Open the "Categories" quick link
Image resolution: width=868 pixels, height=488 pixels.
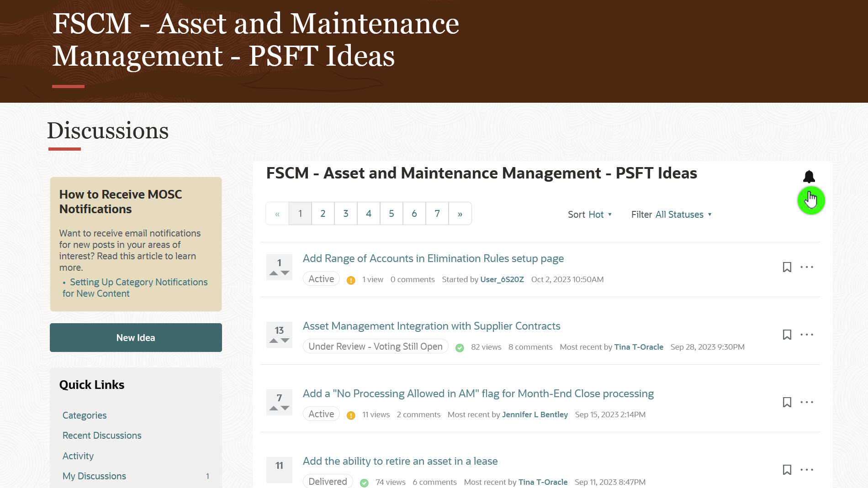click(85, 415)
